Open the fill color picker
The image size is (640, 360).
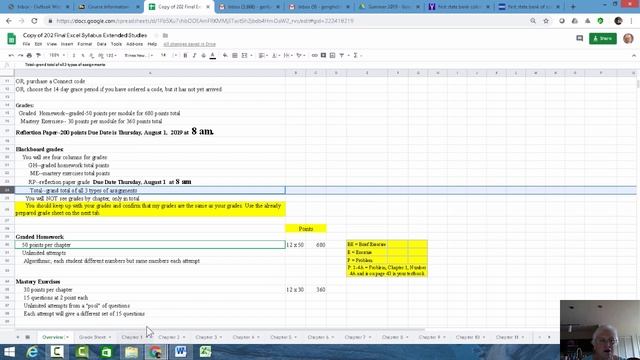tap(225, 56)
